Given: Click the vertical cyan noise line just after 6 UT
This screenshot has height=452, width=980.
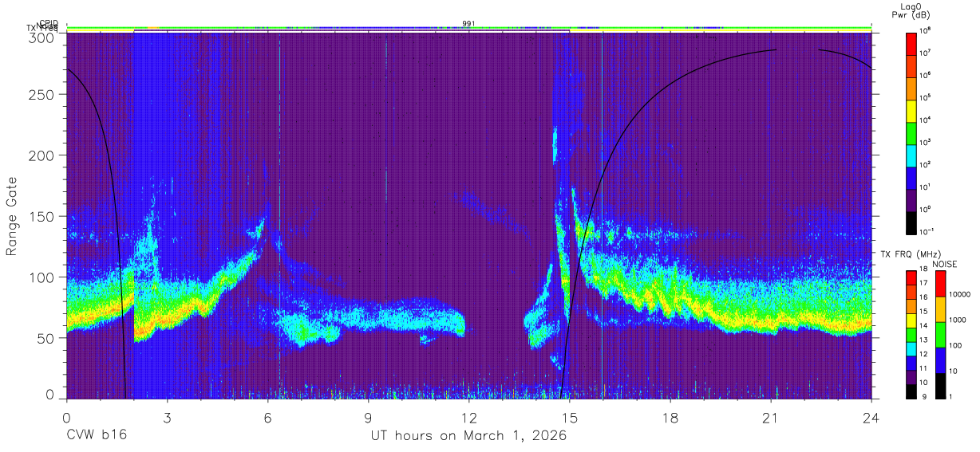Looking at the screenshot, I should pos(280,215).
